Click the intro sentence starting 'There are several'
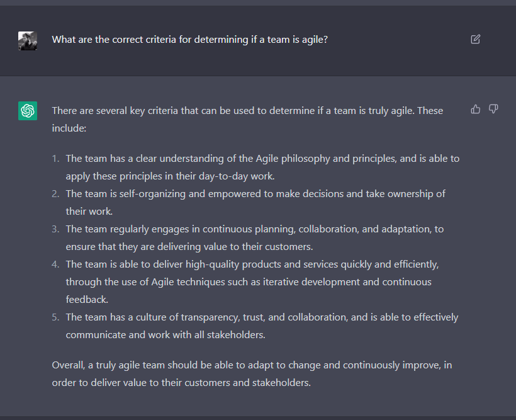Viewport: 516px width, 420px height. click(x=247, y=111)
